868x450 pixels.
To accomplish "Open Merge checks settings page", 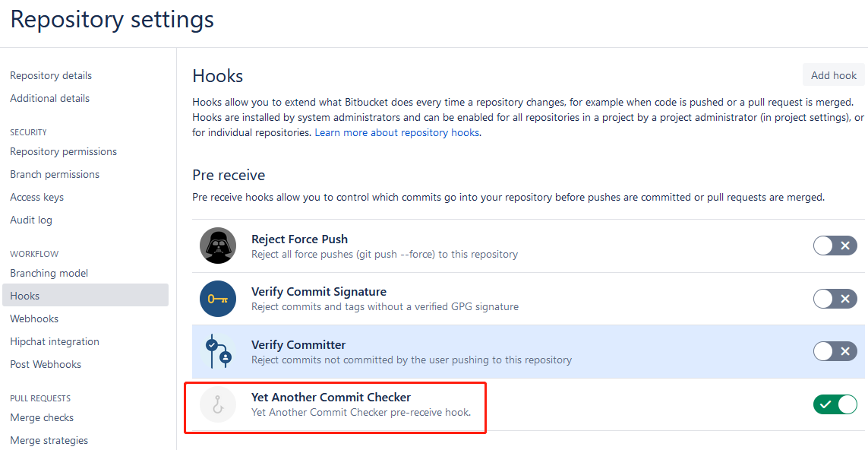I will pyautogui.click(x=42, y=417).
